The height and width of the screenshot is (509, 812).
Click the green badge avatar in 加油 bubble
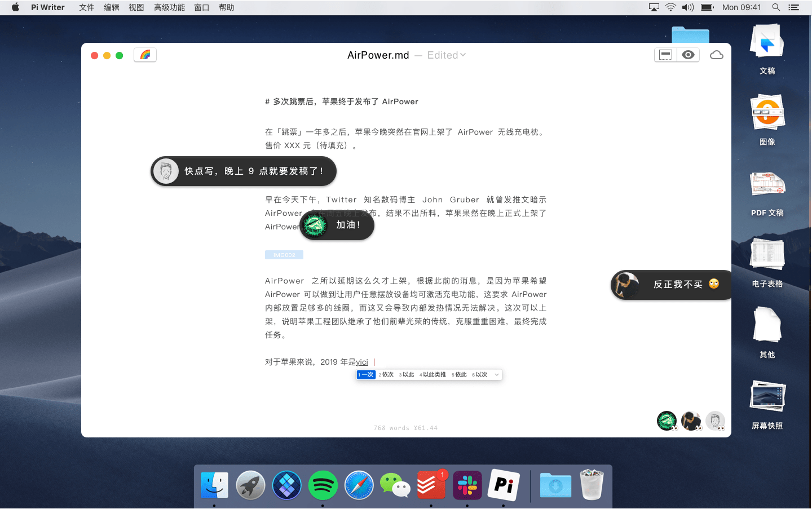315,226
